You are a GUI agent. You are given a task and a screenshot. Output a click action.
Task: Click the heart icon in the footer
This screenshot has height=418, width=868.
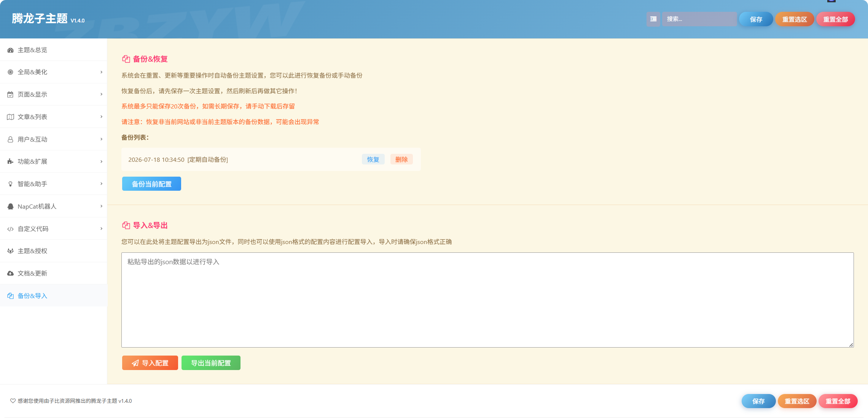(13, 401)
